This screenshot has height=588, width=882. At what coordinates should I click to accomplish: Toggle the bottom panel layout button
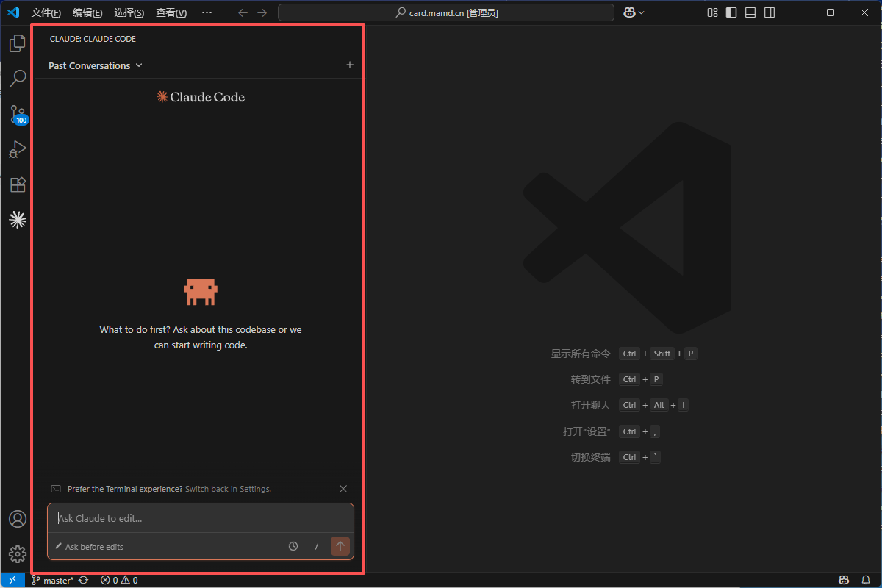(x=750, y=12)
